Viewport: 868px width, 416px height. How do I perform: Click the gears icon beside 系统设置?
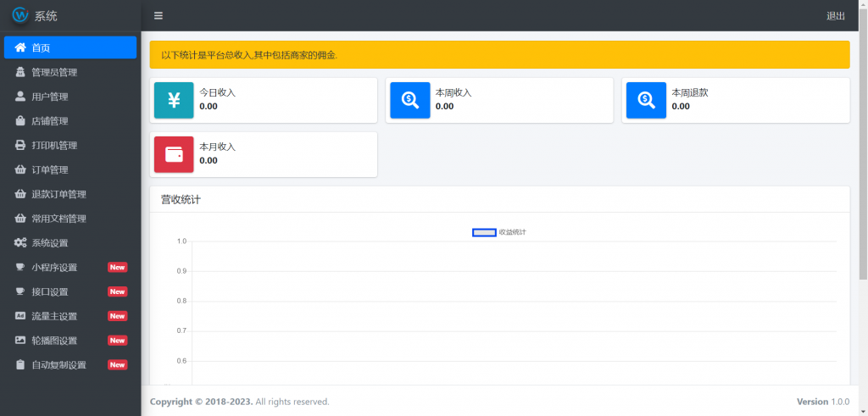(x=20, y=242)
